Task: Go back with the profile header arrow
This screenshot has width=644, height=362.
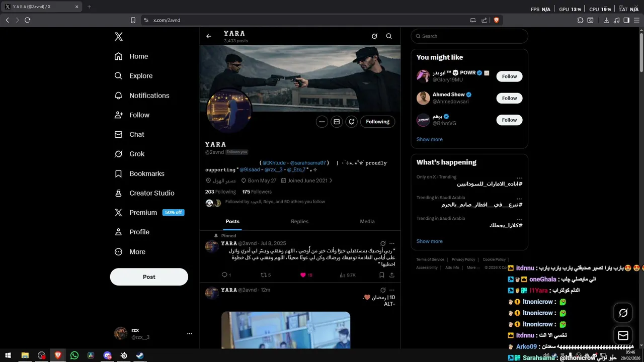Action: pos(209,36)
